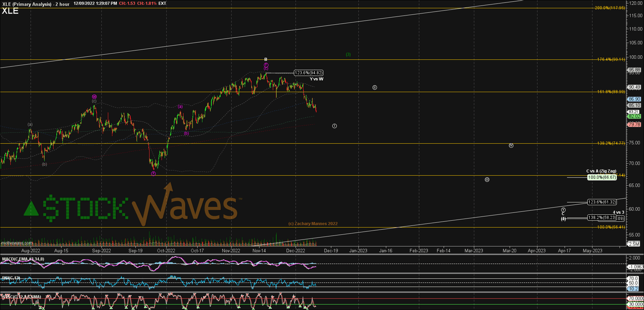Click the 85.10 price tag

[x=634, y=105]
